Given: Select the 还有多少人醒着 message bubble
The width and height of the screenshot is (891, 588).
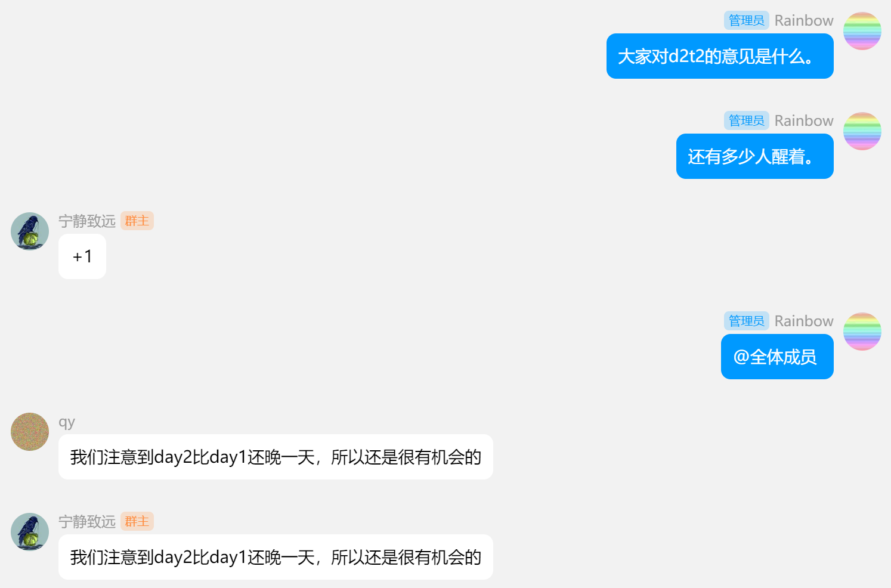Looking at the screenshot, I should (755, 156).
